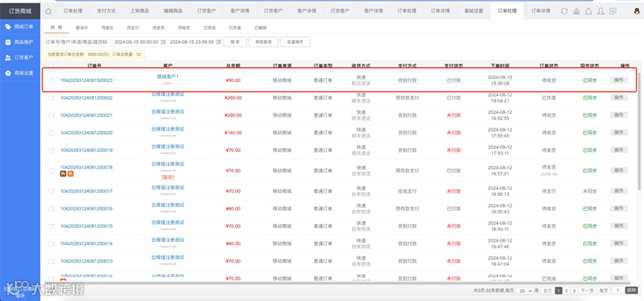
Task: Open 商城设置 in the sidebar
Action: pyautogui.click(x=20, y=73)
